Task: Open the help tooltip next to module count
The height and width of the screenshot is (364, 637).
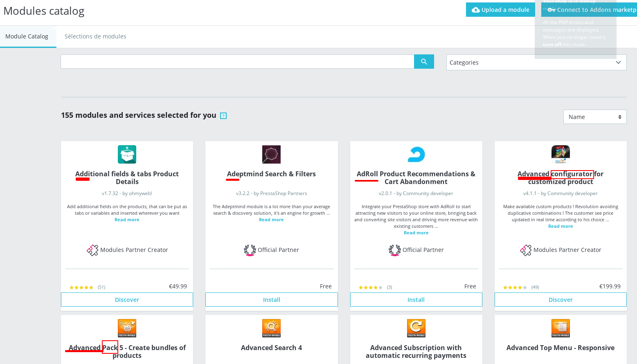Action: tap(223, 116)
